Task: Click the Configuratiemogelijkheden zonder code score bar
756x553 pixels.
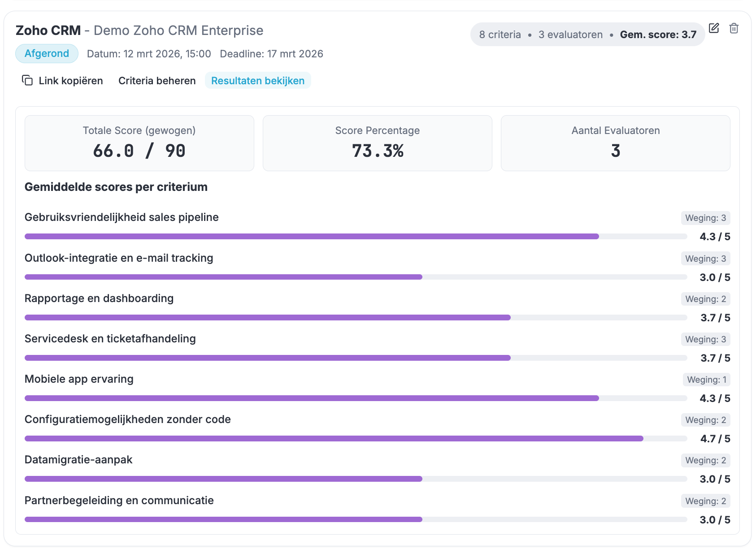Action: pyautogui.click(x=356, y=438)
